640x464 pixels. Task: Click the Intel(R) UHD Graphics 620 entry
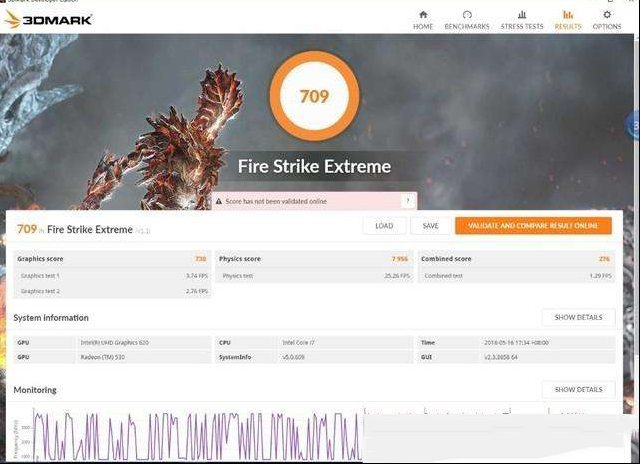[115, 342]
